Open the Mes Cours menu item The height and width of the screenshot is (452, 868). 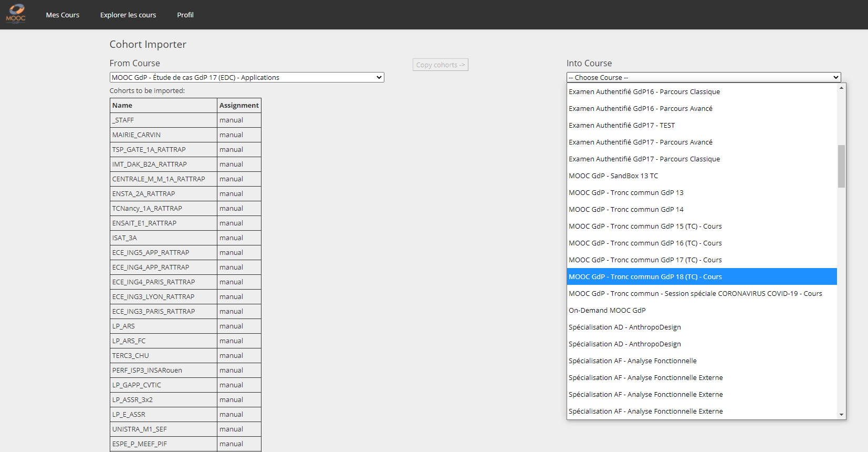pos(62,15)
